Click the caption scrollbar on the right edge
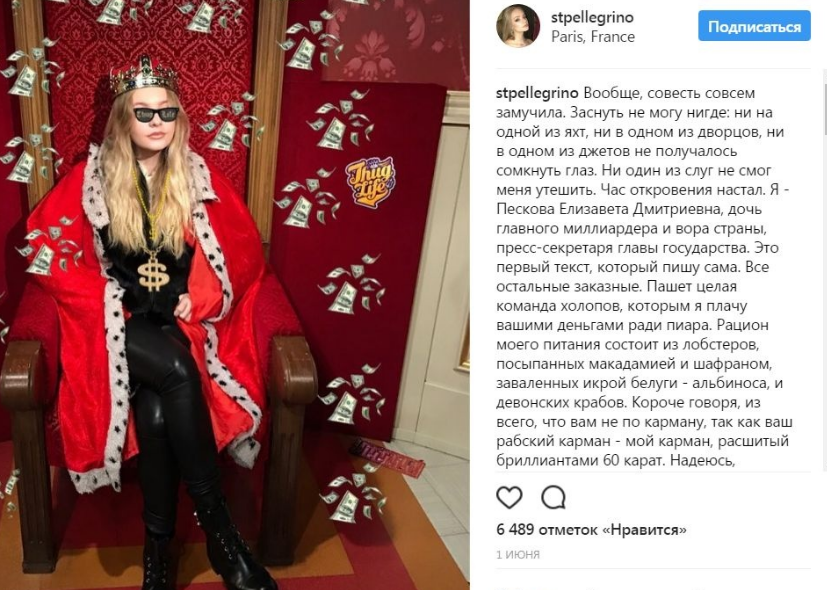Screen dimensions: 827x590 (x=824, y=269)
